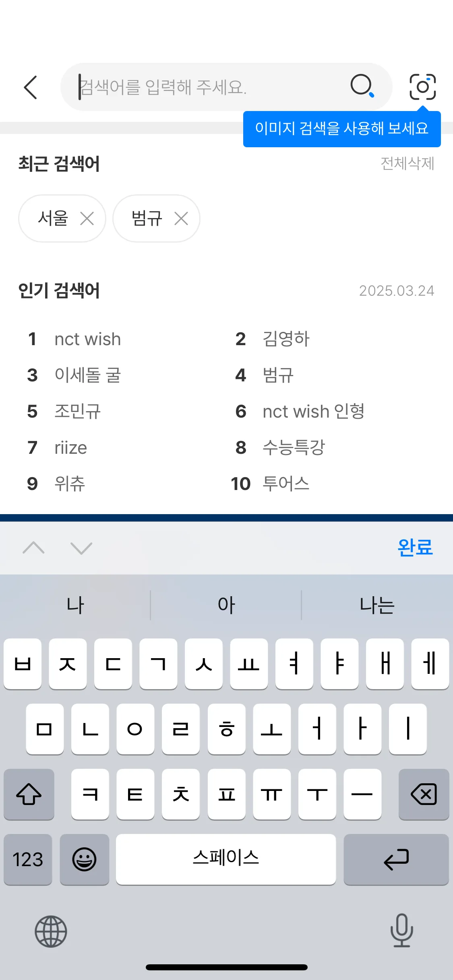Move to next field with down chevron
This screenshot has height=980, width=453.
tap(81, 548)
